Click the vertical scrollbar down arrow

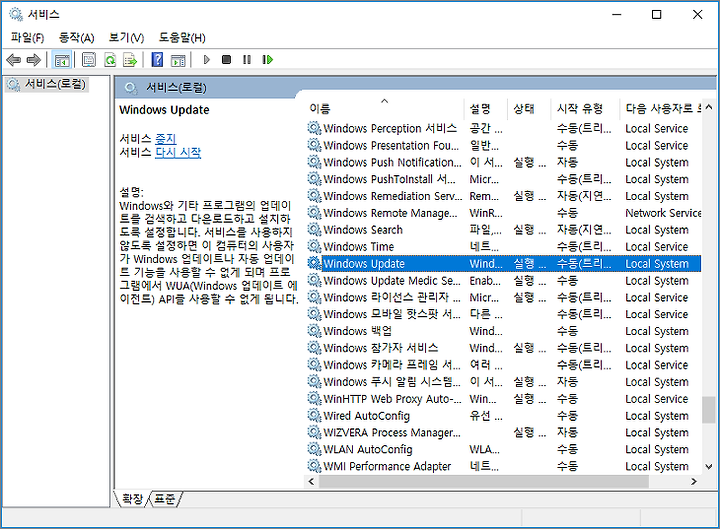coord(709,467)
